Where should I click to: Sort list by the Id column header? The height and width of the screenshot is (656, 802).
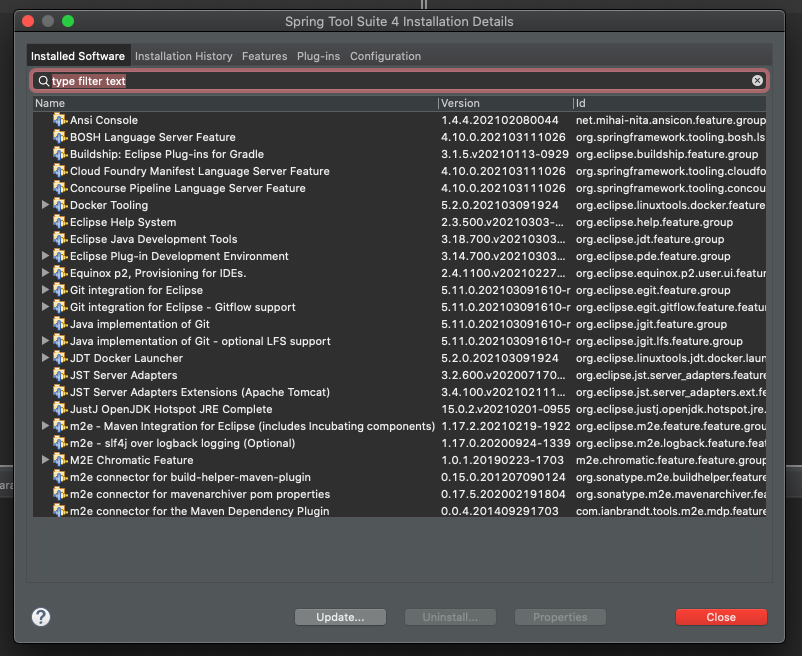pos(670,103)
